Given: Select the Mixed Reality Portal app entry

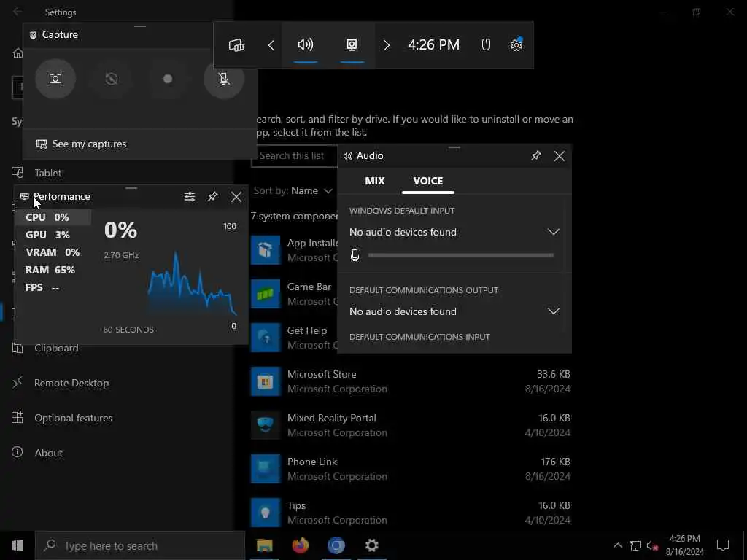Looking at the screenshot, I should (x=411, y=425).
